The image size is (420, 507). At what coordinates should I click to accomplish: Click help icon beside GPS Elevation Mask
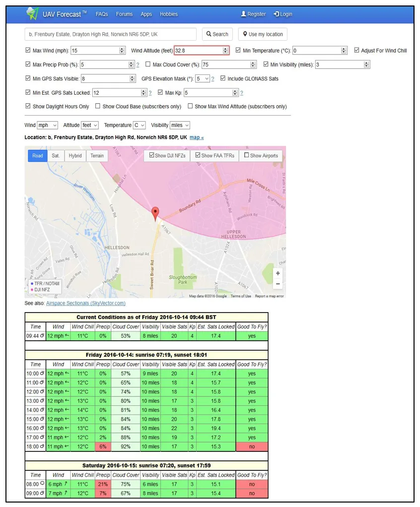click(212, 78)
